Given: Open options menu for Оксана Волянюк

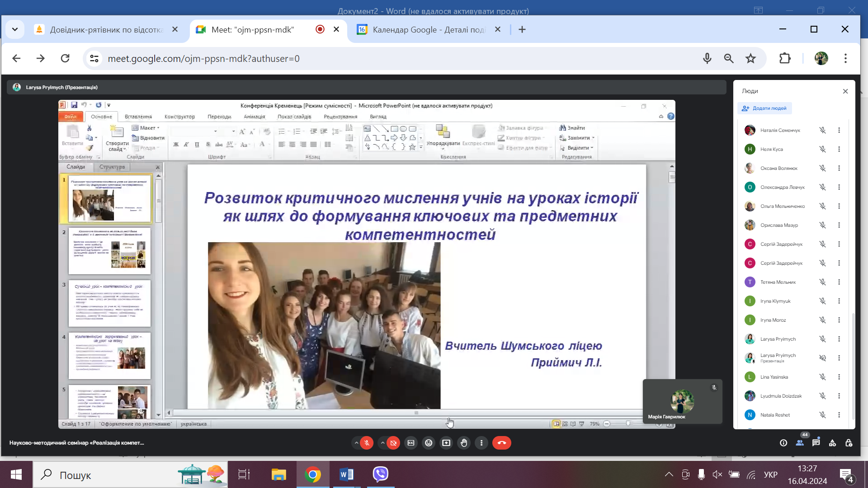Looking at the screenshot, I should point(839,168).
